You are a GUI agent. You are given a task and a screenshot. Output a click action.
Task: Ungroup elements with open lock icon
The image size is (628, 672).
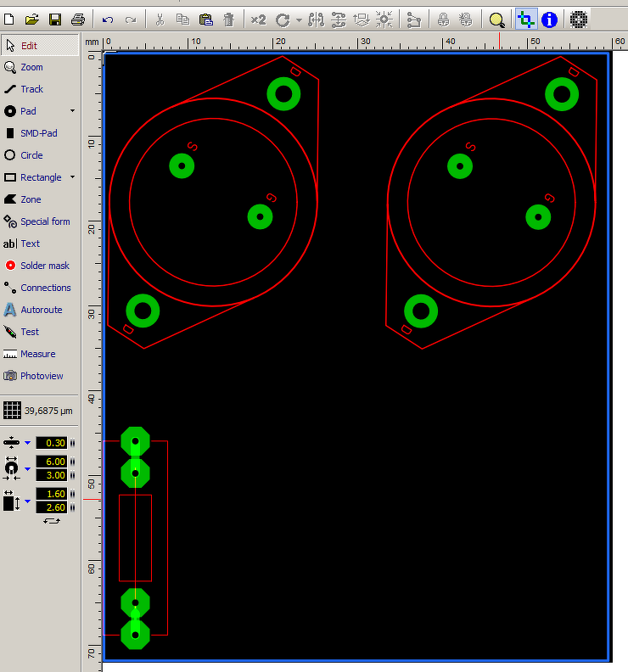pyautogui.click(x=466, y=20)
